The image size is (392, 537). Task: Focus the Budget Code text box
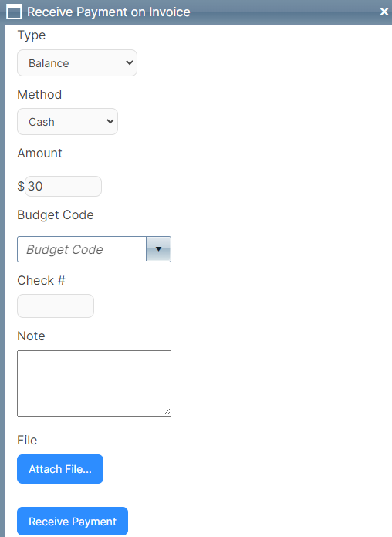pos(82,249)
